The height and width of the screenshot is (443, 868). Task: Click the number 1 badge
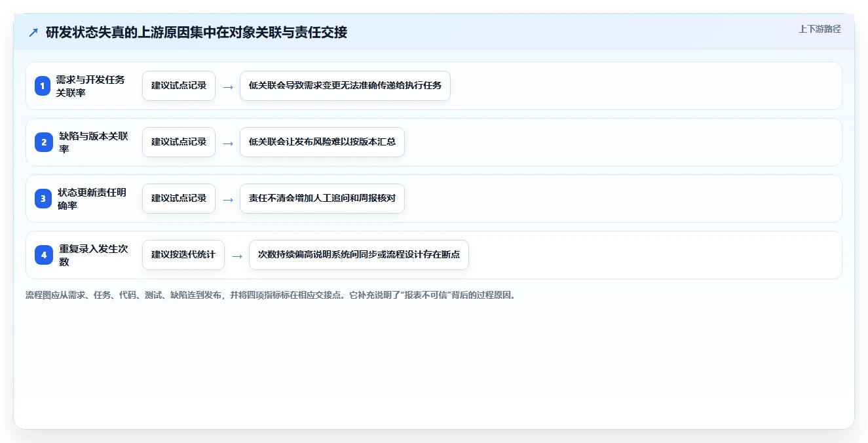click(x=43, y=86)
